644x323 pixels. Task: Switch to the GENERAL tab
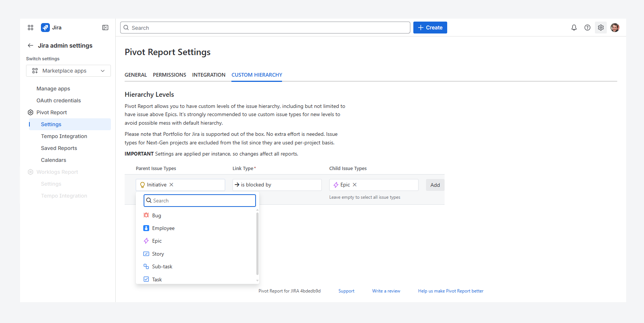[x=136, y=75]
